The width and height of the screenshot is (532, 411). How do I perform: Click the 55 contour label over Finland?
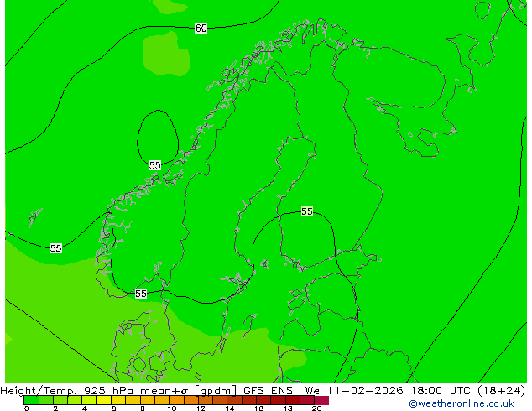[307, 211]
